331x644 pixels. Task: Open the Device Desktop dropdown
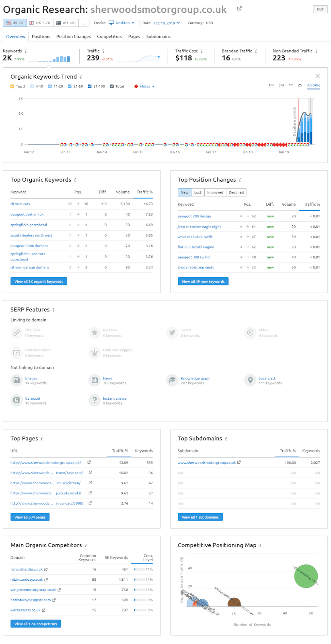[x=121, y=23]
